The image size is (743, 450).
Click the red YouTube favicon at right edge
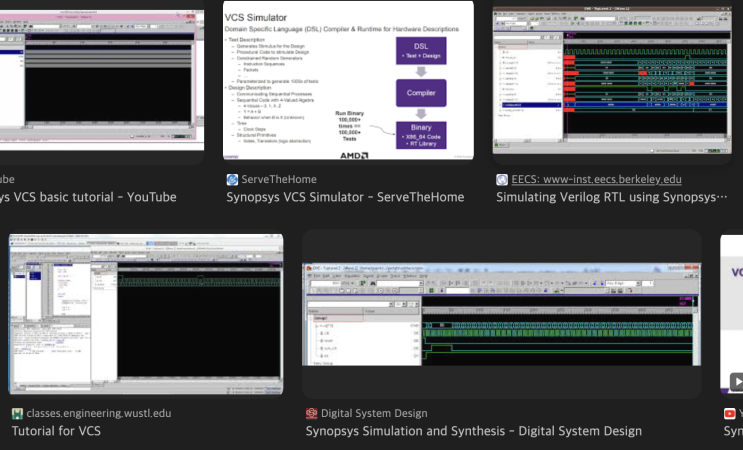(x=730, y=414)
